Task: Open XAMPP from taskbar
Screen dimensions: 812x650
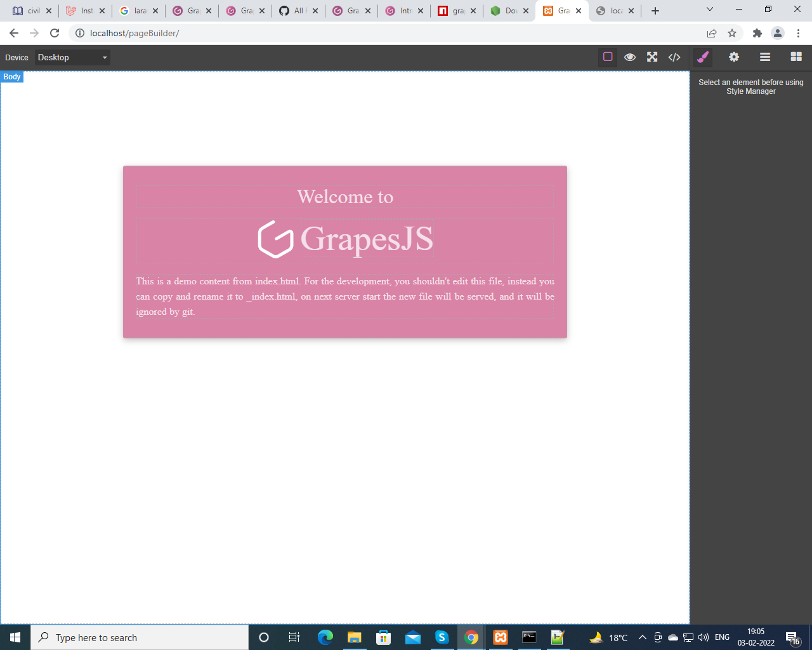Action: pyautogui.click(x=501, y=637)
